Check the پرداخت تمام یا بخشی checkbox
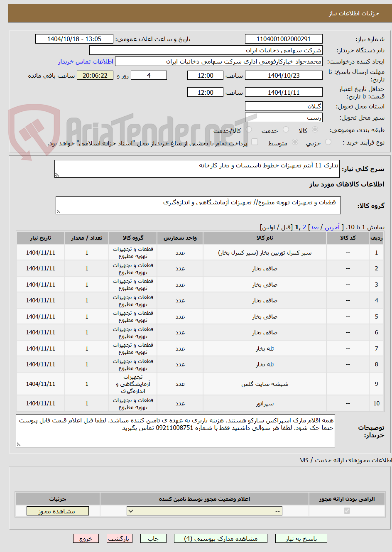Image resolution: width=392 pixels, height=552 pixels. pyautogui.click(x=255, y=142)
